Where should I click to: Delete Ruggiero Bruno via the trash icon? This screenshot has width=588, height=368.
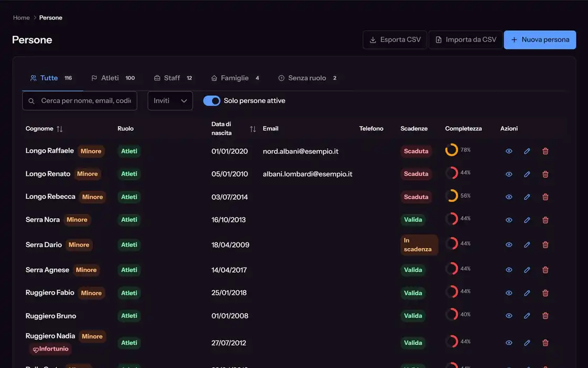pyautogui.click(x=545, y=316)
